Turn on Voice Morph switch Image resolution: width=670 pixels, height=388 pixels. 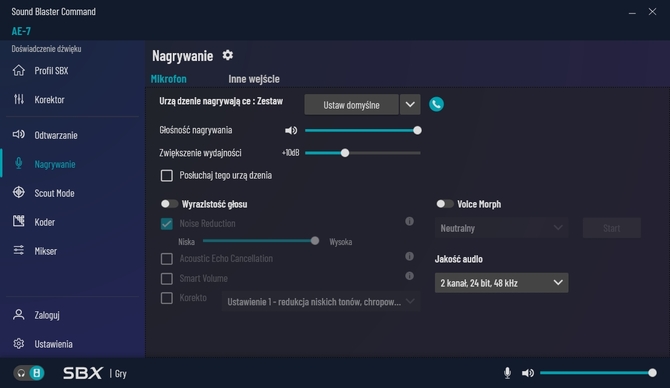[x=444, y=204]
